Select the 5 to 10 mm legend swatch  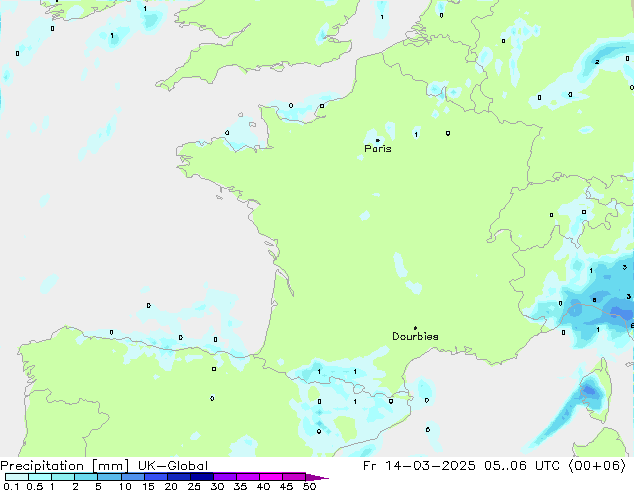[x=109, y=477]
